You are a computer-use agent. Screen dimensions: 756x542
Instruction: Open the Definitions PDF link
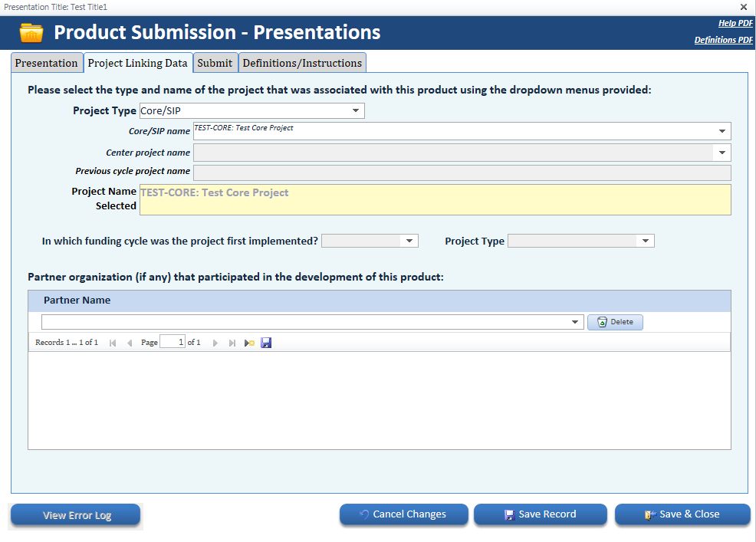tap(723, 40)
